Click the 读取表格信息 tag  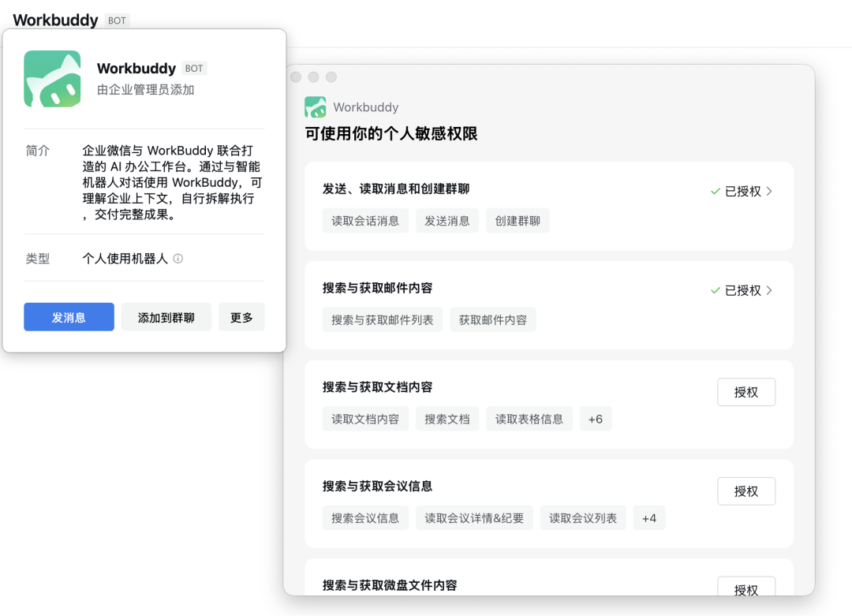click(529, 419)
